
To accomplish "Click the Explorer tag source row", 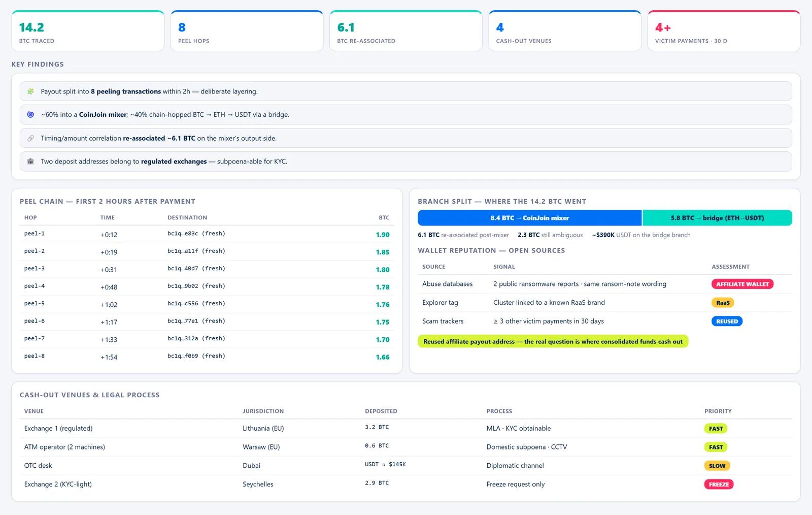I will click(x=605, y=303).
